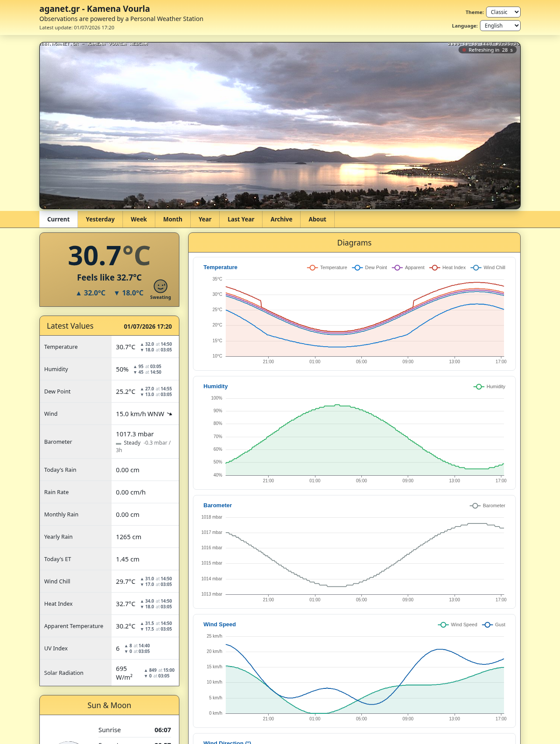This screenshot has height=744, width=560.
Task: Switch to the Current tab
Action: pos(59,219)
